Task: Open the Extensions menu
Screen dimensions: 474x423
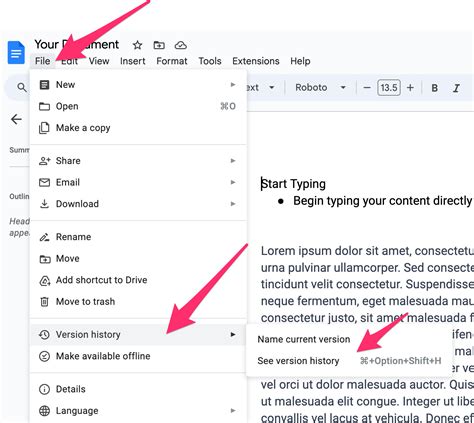Action: tap(256, 61)
